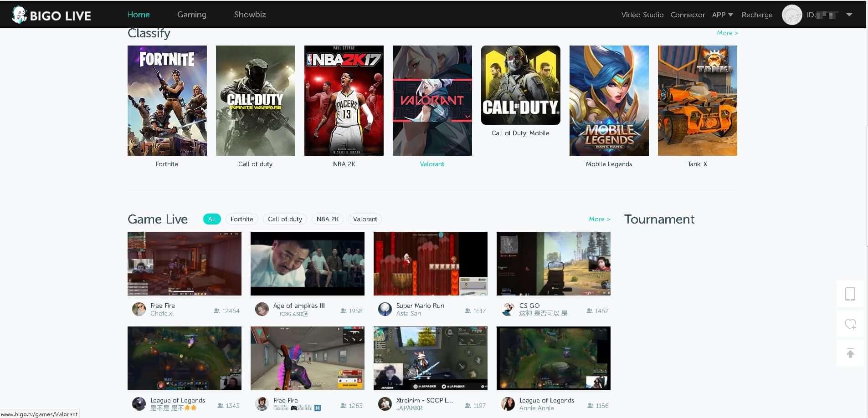Open Video Studio link
The image size is (868, 418).
(x=642, y=15)
